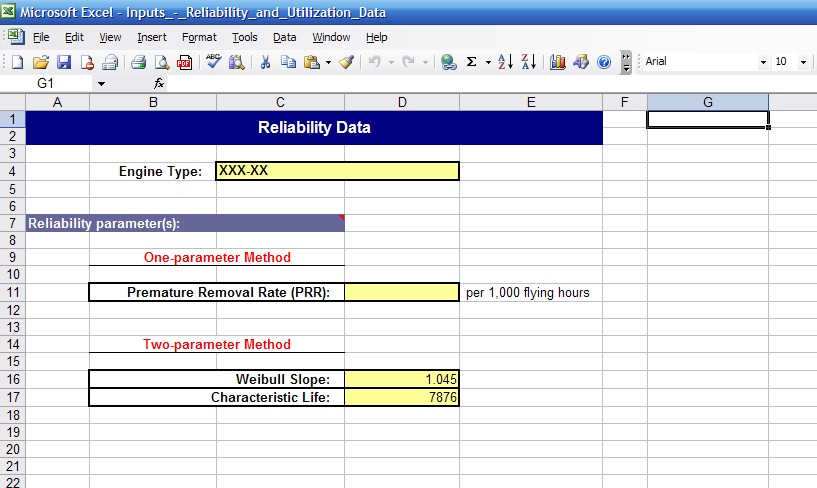817x488 pixels.
Task: Open the Print Preview icon
Action: click(x=133, y=62)
